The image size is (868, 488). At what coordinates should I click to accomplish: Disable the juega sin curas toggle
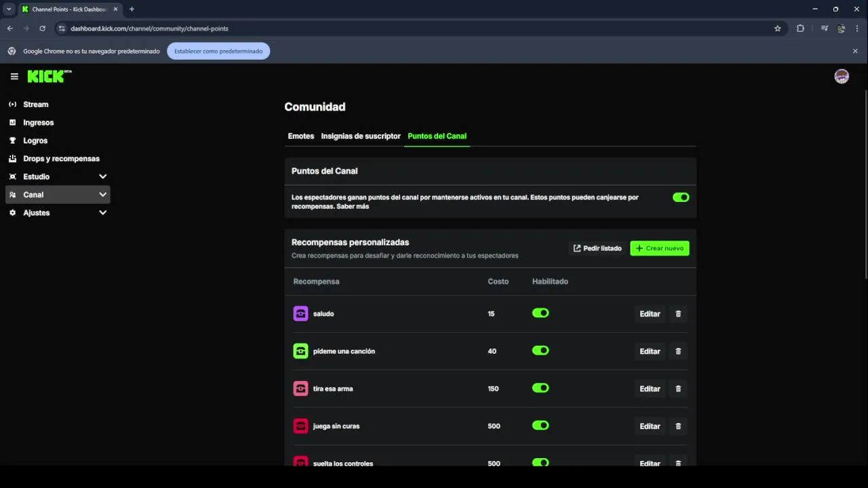540,426
